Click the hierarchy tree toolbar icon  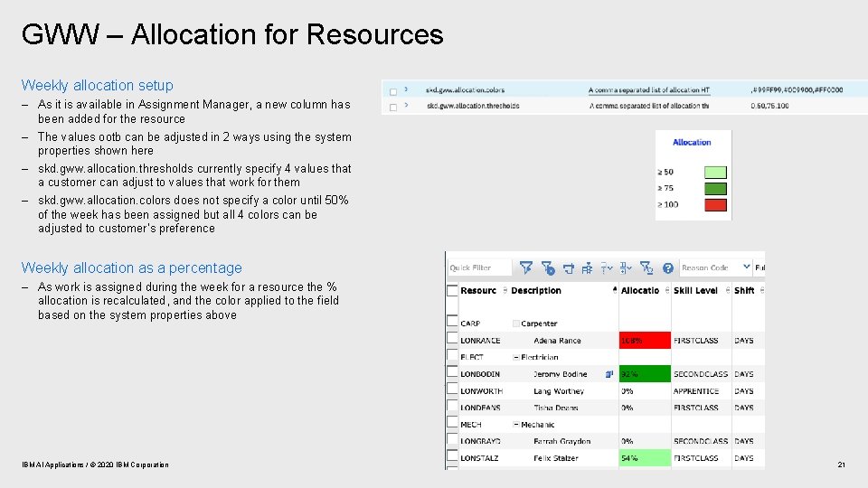pyautogui.click(x=587, y=268)
